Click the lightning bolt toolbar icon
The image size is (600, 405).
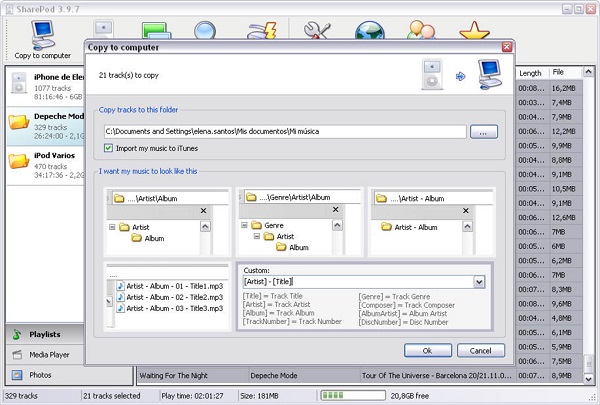click(x=262, y=30)
